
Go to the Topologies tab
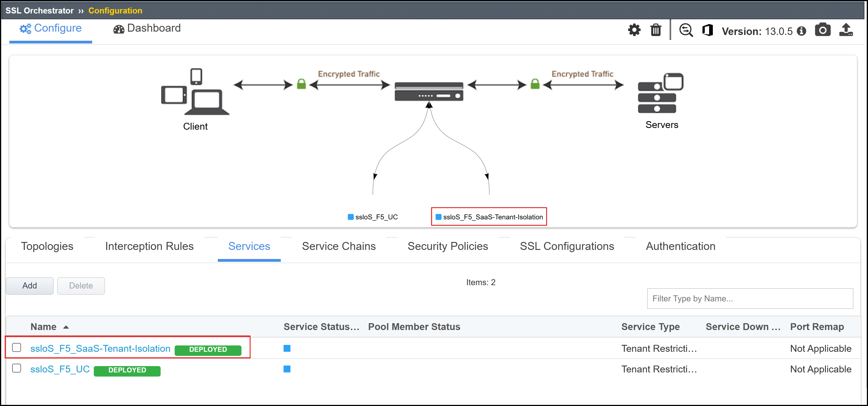pyautogui.click(x=47, y=247)
